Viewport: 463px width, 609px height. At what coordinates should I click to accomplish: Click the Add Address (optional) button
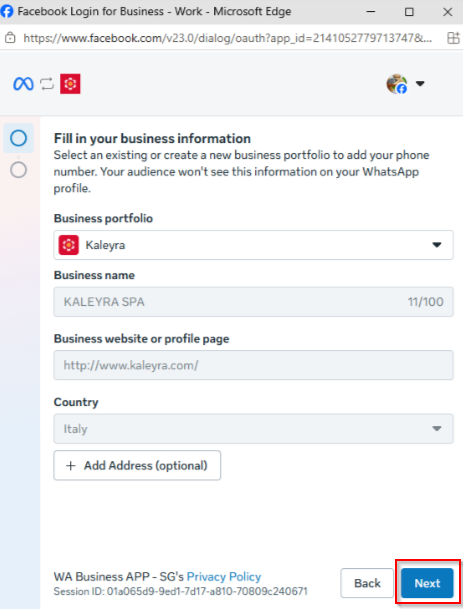137,465
